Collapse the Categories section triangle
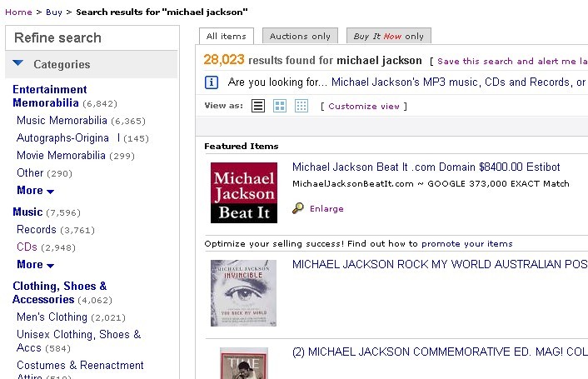This screenshot has width=588, height=379. point(18,64)
